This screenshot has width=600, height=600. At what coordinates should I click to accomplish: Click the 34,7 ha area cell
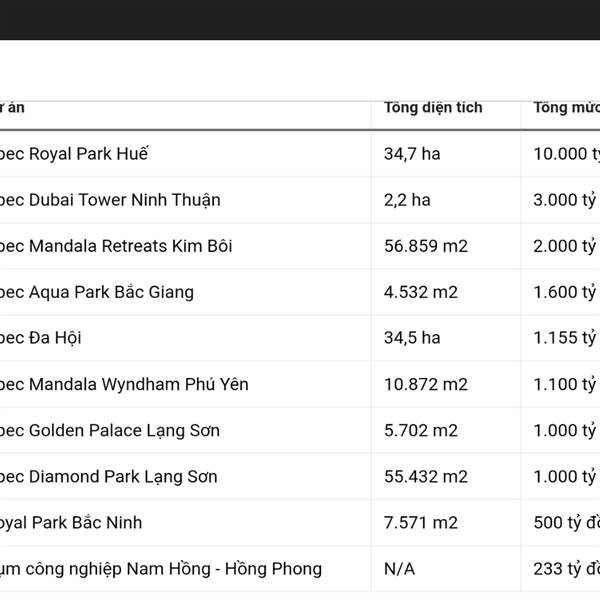point(412,154)
